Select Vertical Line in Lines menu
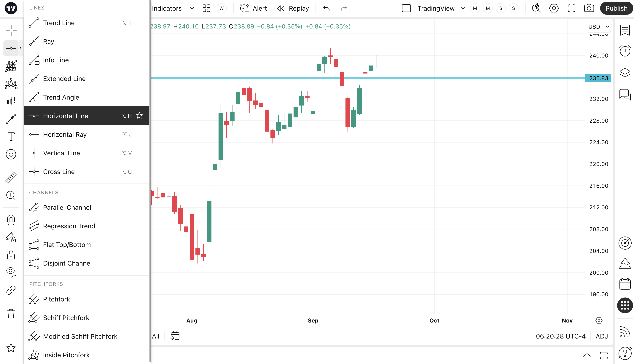 pyautogui.click(x=61, y=153)
